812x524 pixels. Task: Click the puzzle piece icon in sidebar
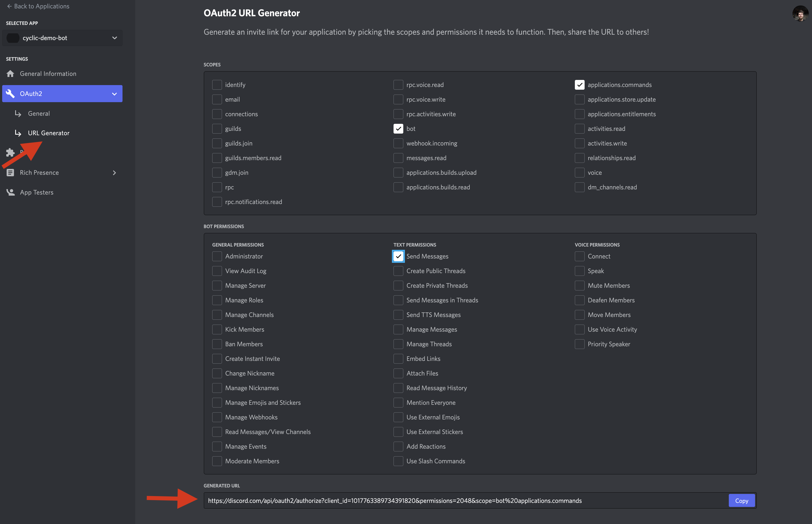tap(10, 152)
